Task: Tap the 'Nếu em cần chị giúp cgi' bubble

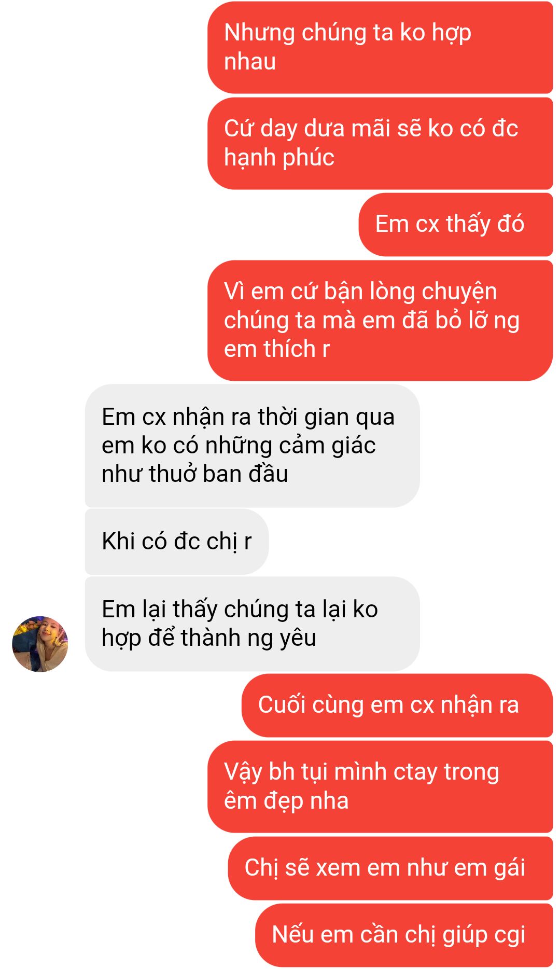Action: coord(404,935)
